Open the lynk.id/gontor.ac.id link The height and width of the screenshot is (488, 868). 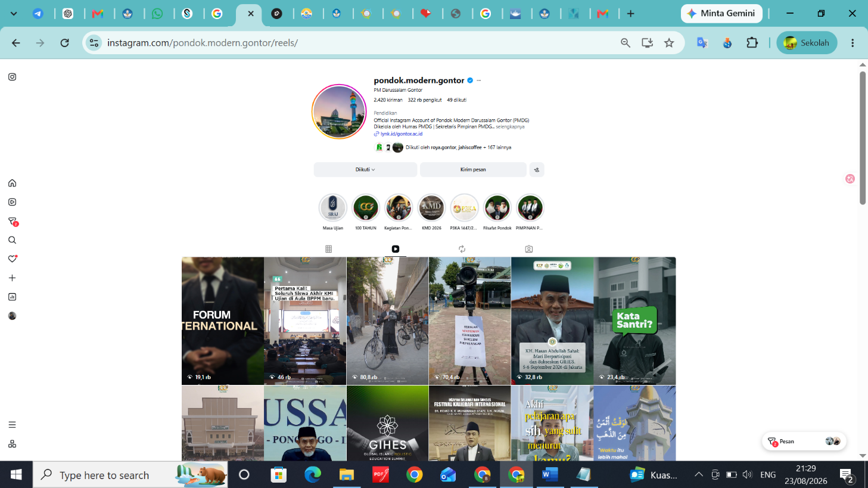point(402,134)
